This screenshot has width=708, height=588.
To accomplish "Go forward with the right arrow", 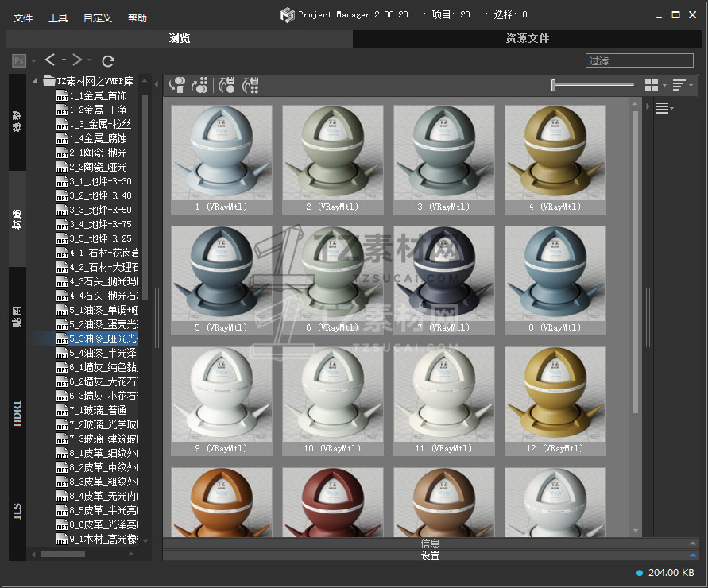I will tap(77, 60).
